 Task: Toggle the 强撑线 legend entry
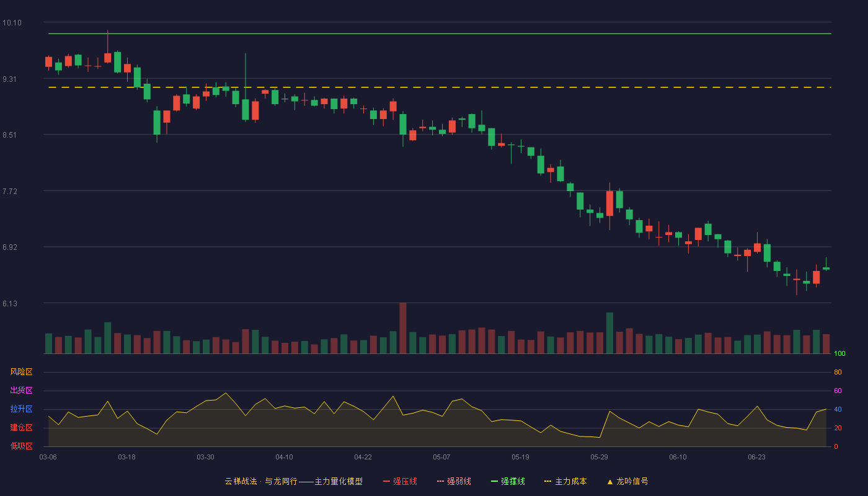(x=508, y=481)
